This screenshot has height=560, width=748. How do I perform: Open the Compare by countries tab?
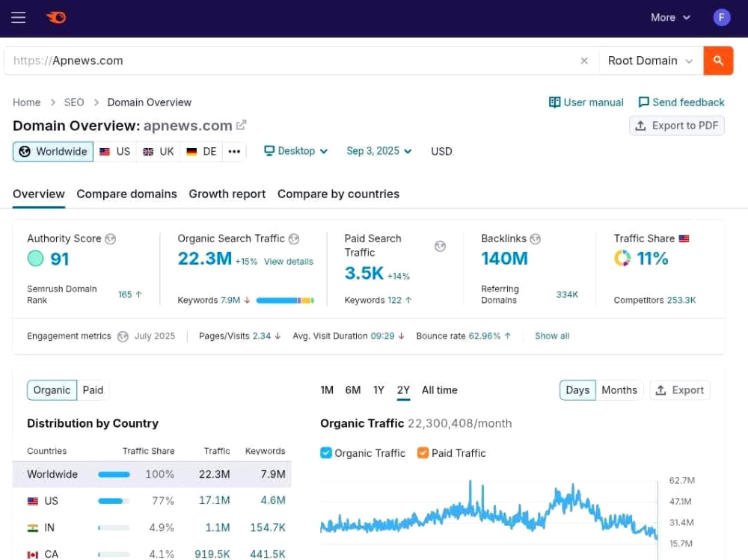click(338, 194)
